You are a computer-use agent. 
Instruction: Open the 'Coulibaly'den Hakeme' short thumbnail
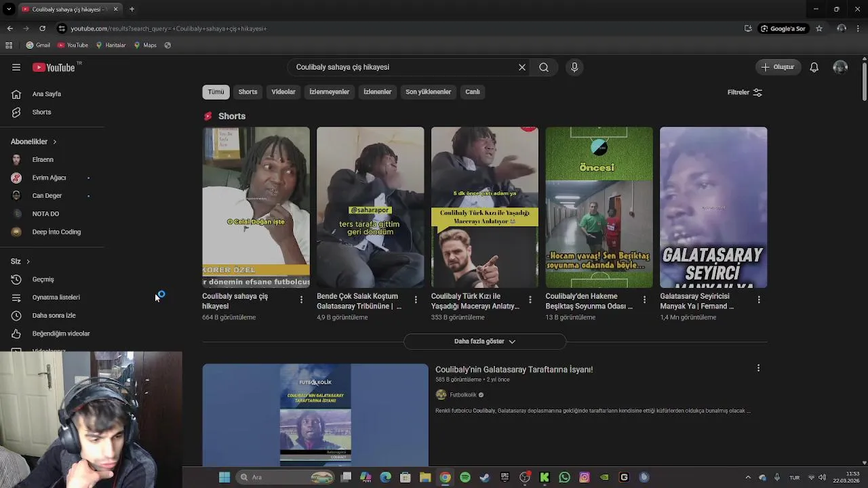pyautogui.click(x=599, y=207)
